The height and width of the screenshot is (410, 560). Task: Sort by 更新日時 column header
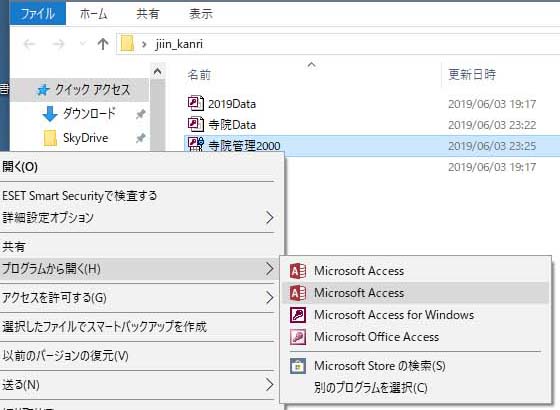(x=472, y=74)
